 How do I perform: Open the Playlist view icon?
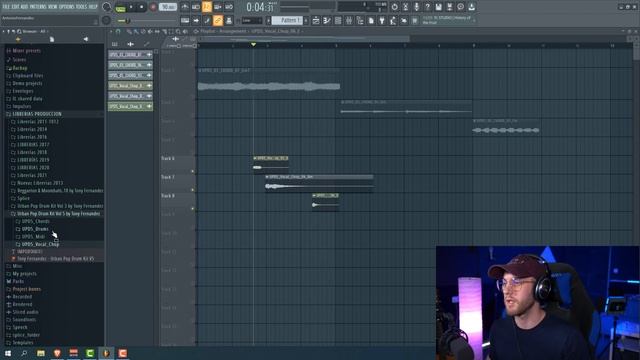click(x=316, y=20)
